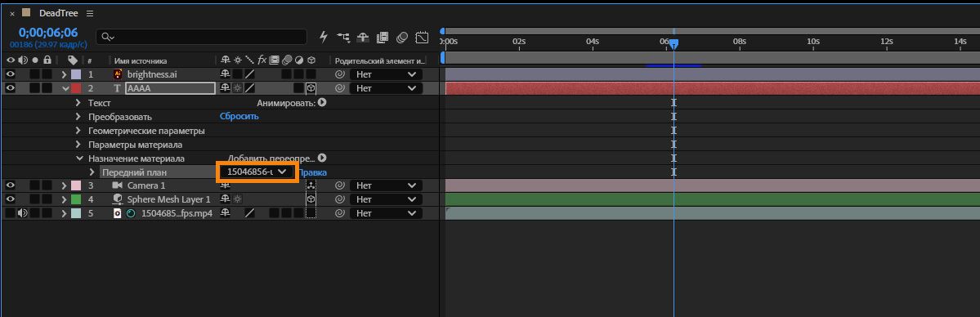Click the video file icon of layer 5
980x317 pixels.
coord(117,213)
